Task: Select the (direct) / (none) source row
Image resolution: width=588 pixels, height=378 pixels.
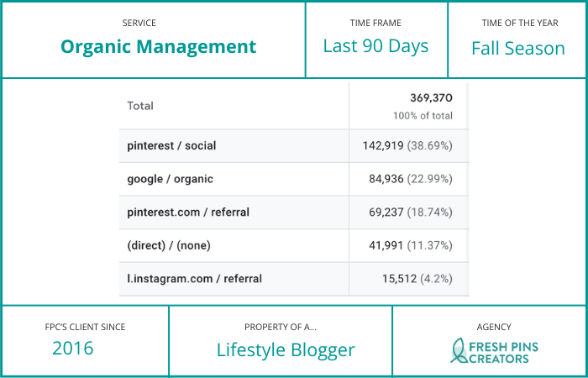Action: tap(171, 245)
